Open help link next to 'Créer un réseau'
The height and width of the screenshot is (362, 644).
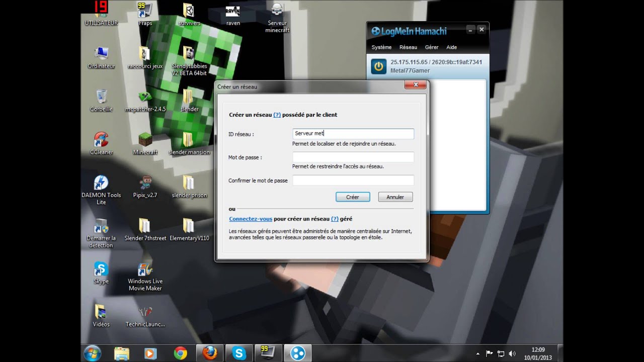click(277, 115)
